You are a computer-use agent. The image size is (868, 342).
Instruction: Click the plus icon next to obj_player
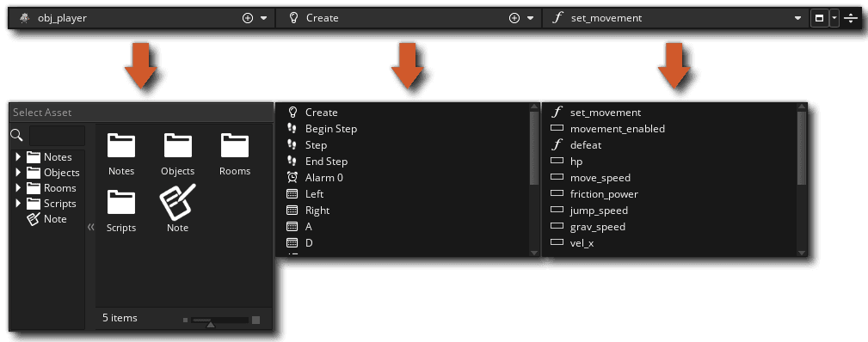(x=248, y=18)
